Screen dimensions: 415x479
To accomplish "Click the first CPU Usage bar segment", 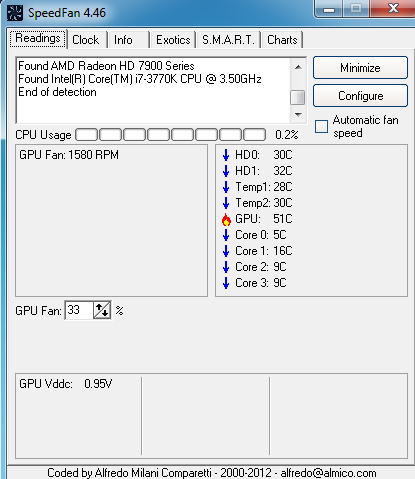I will pyautogui.click(x=87, y=135).
